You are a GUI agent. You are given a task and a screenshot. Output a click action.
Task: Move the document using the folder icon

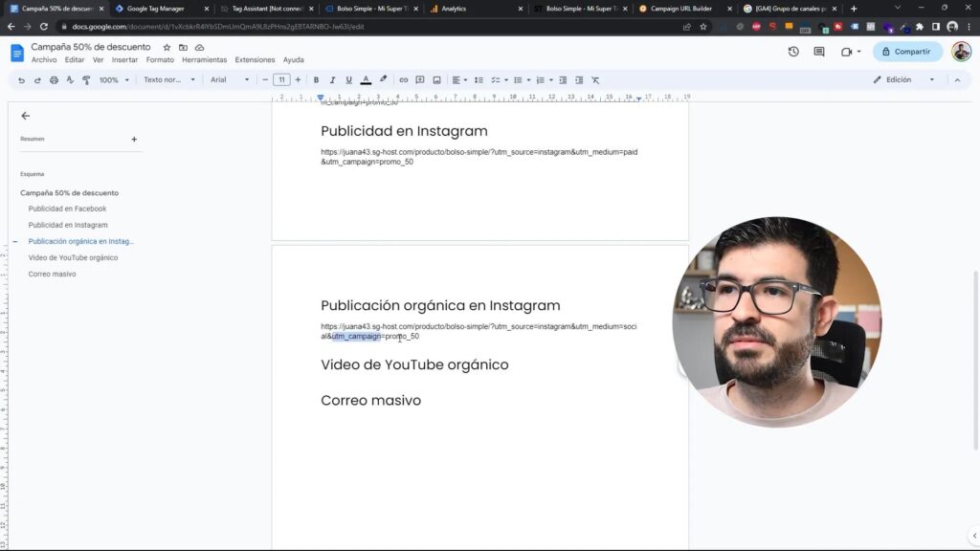[183, 48]
